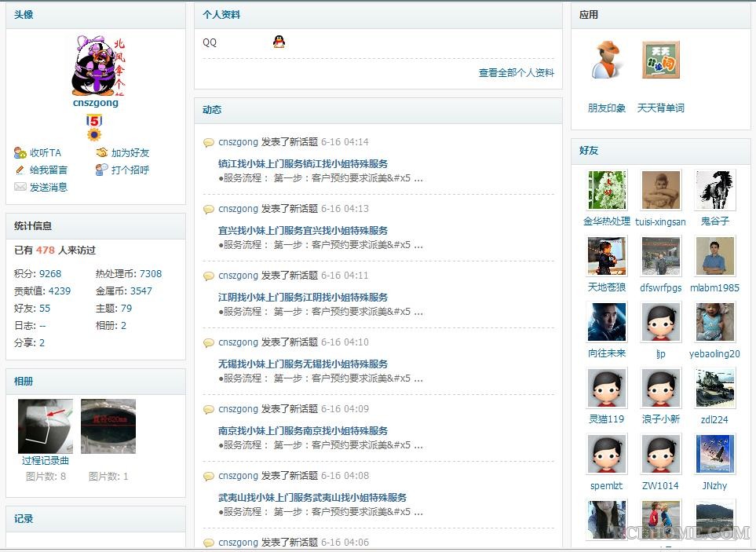
Task: Open the 过程记录曲 album name link
Action: (46, 461)
